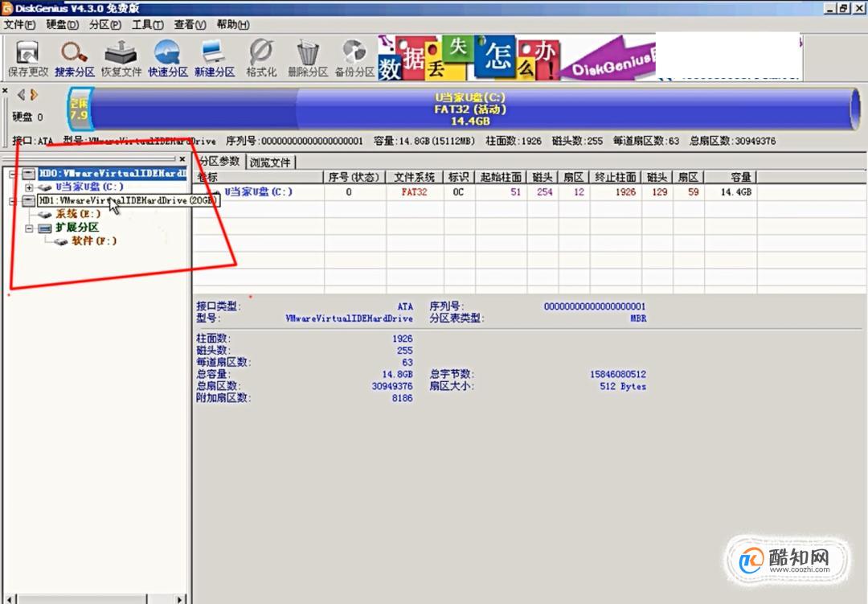Click the 512 Bytes sector size value

623,387
